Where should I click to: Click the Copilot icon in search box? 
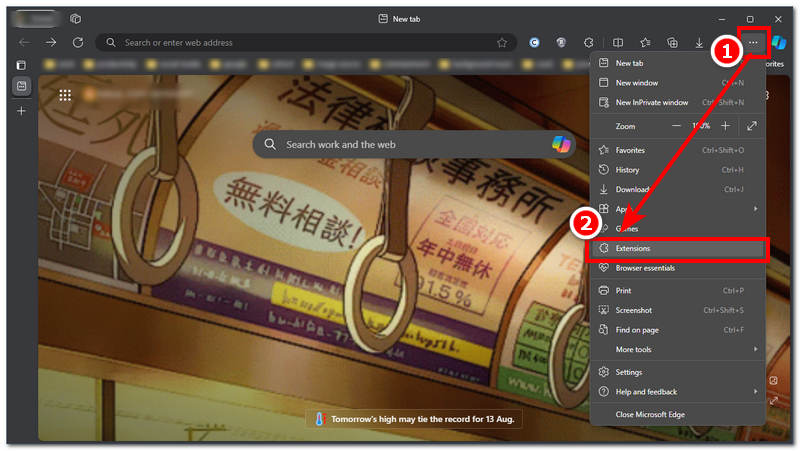tap(561, 144)
